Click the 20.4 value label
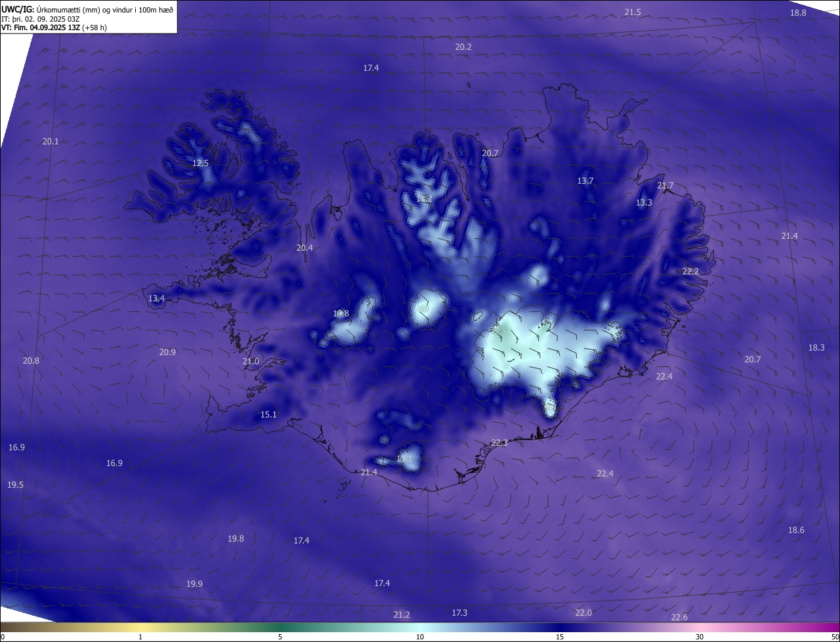Screen dimensions: 840x642 click(x=304, y=248)
